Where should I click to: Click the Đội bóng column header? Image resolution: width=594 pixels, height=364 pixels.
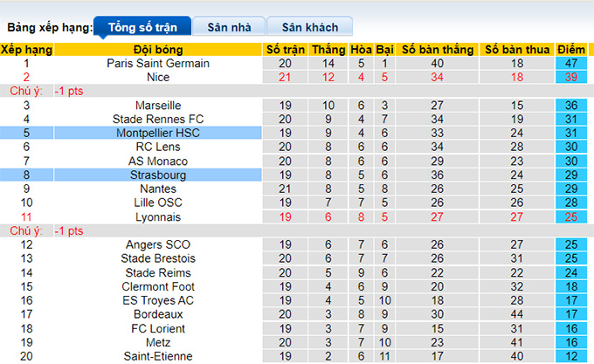coord(158,50)
